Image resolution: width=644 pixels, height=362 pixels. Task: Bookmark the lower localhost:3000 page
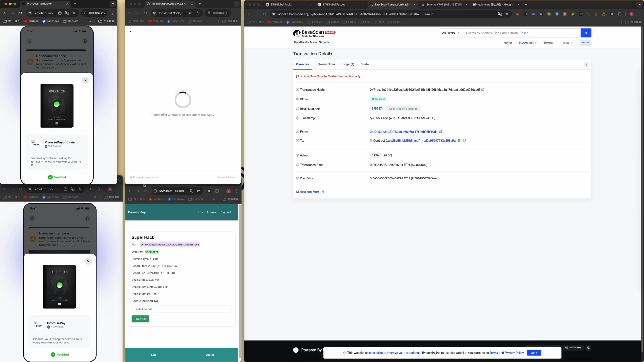click(x=198, y=191)
